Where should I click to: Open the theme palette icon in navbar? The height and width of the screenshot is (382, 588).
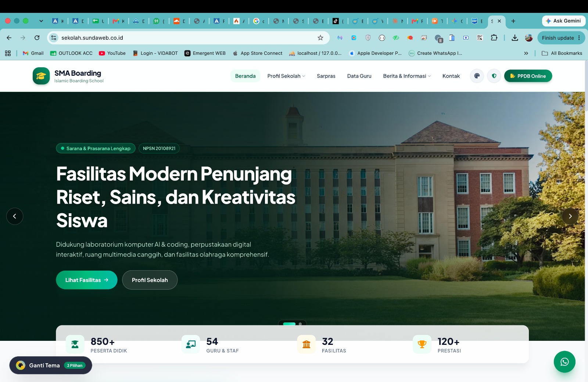coord(477,76)
